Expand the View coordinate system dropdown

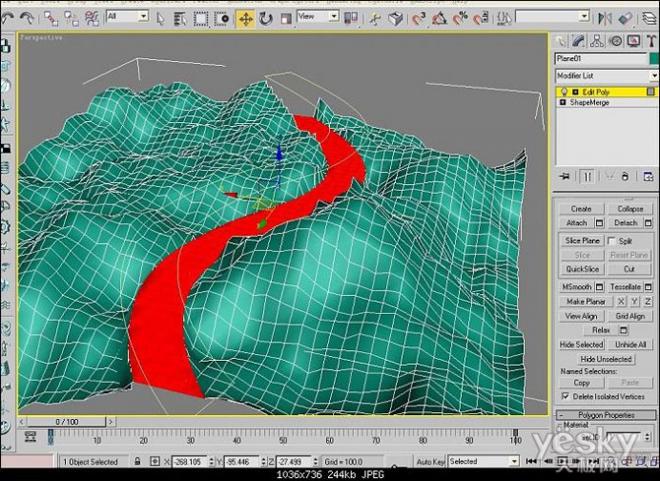tap(318, 17)
